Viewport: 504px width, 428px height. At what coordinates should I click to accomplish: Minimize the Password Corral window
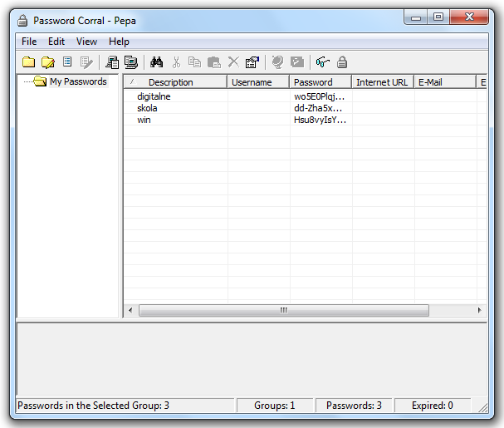coord(416,17)
